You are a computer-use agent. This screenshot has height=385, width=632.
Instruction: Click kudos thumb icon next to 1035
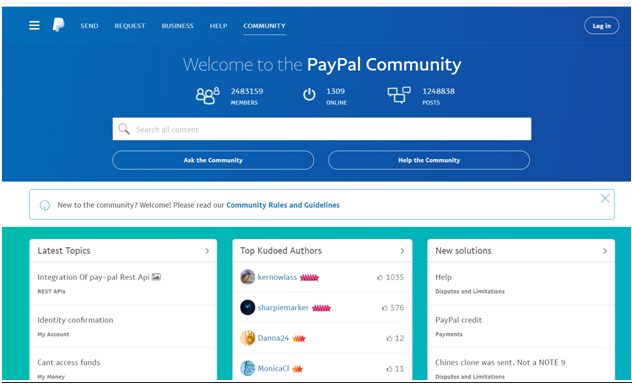click(x=380, y=277)
